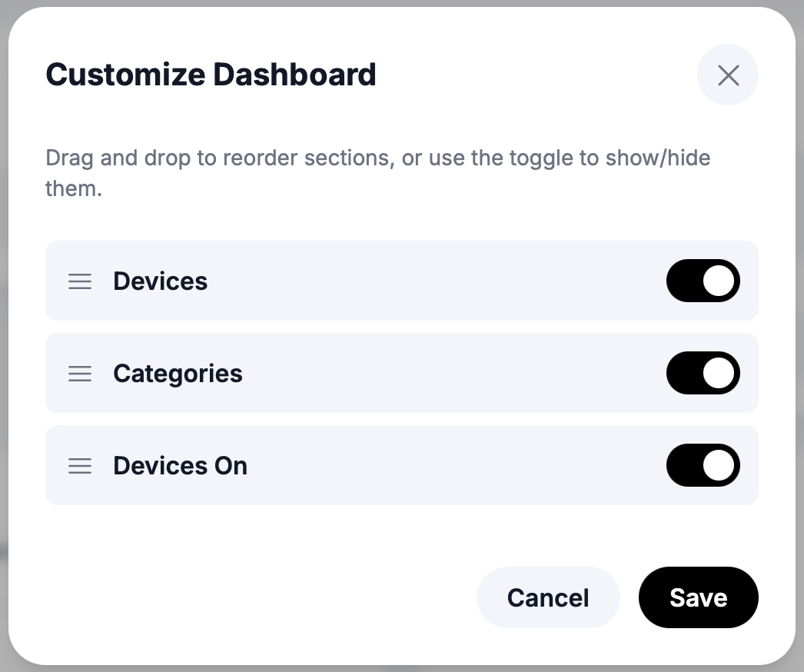Toggle off the Devices section
This screenshot has height=672, width=804.
[703, 281]
